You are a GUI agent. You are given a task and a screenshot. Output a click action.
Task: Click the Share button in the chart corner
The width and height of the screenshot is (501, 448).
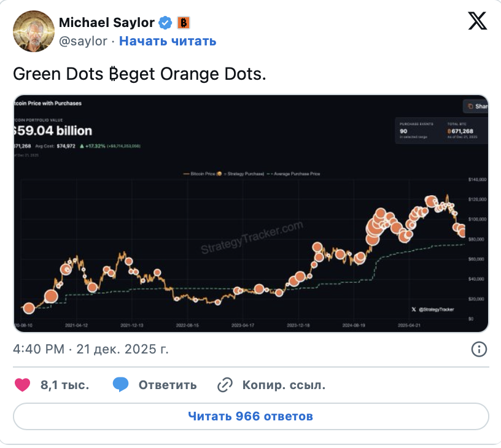pos(476,106)
